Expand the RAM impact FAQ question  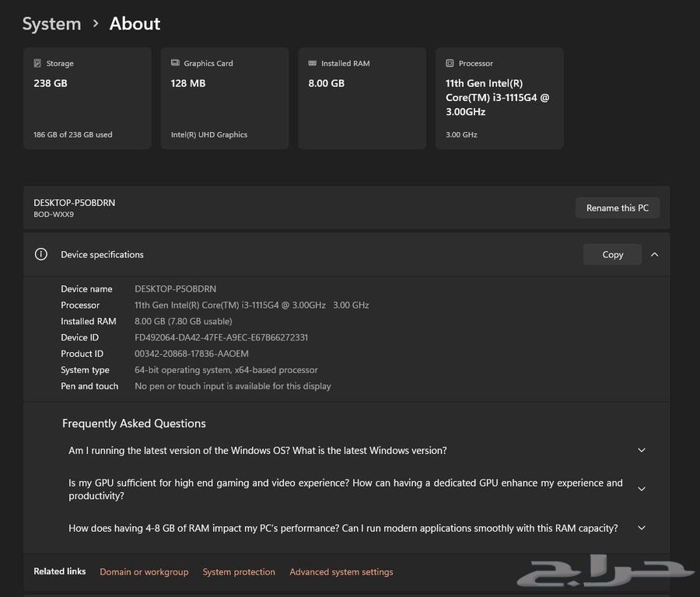pos(641,527)
